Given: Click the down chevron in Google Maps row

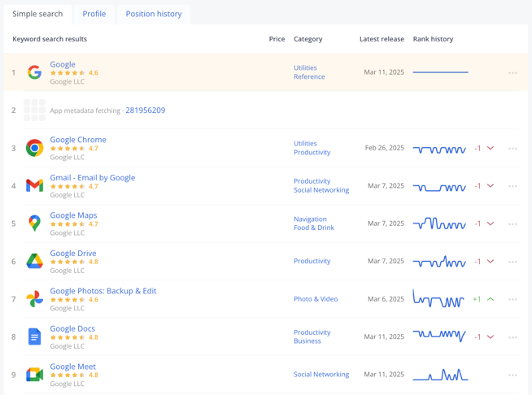Looking at the screenshot, I should tap(491, 224).
